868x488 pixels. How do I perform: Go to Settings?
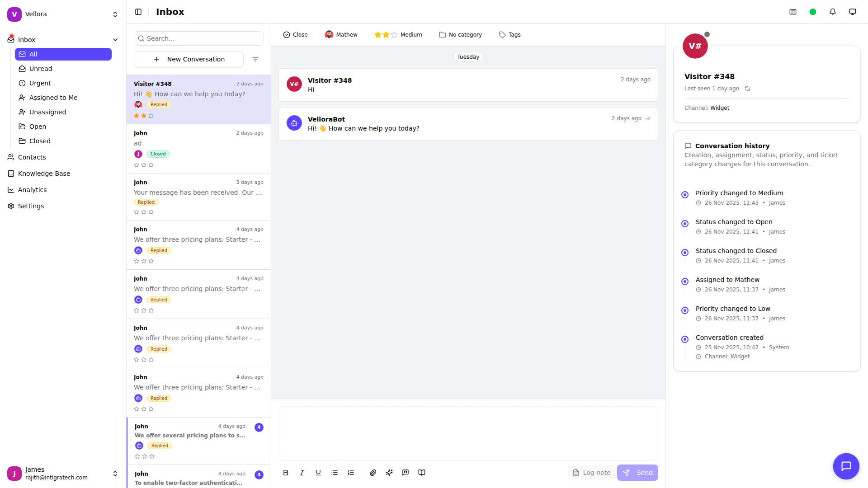coord(63,206)
